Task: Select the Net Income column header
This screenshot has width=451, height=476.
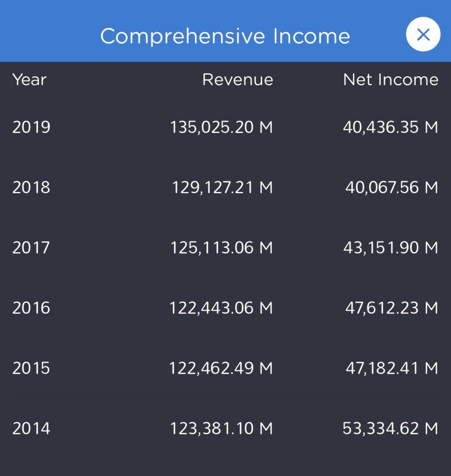Action: 390,79
